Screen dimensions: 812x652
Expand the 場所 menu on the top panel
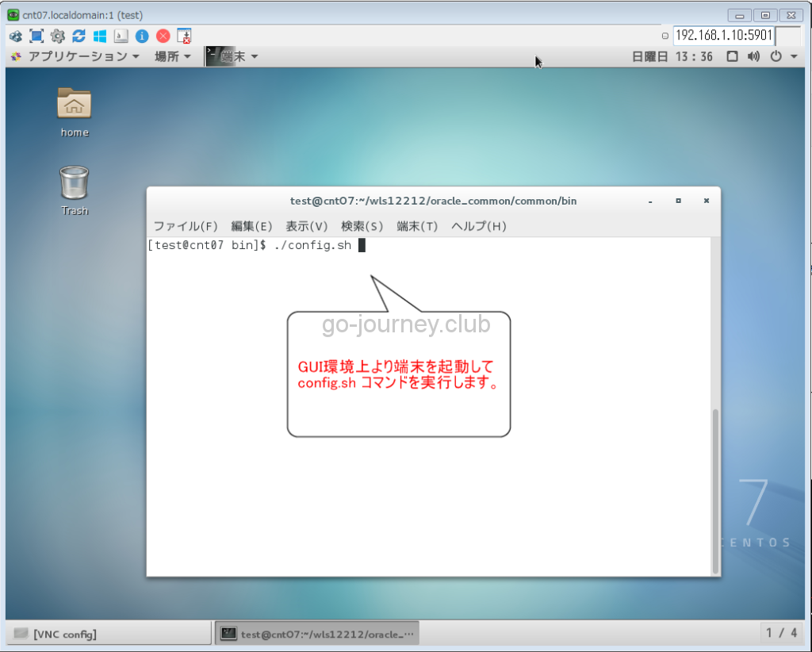coord(171,56)
